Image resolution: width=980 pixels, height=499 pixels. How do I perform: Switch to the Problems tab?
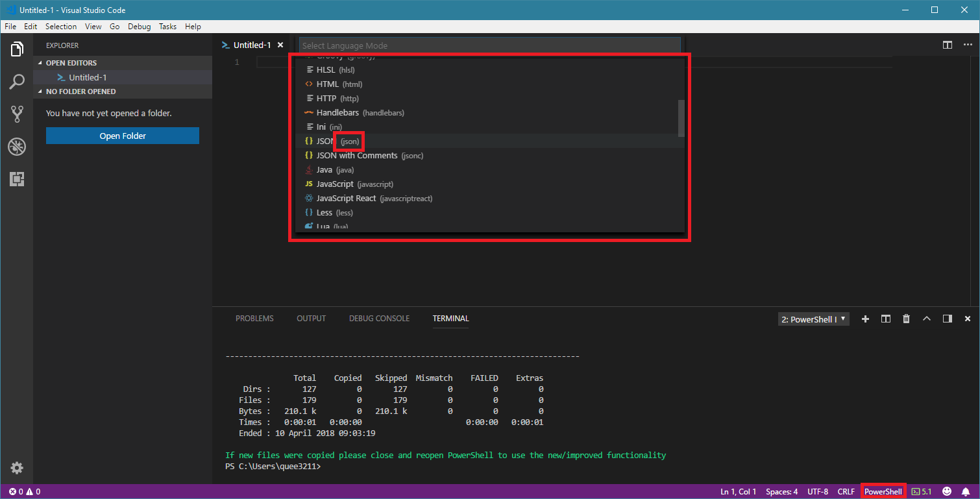pos(254,319)
